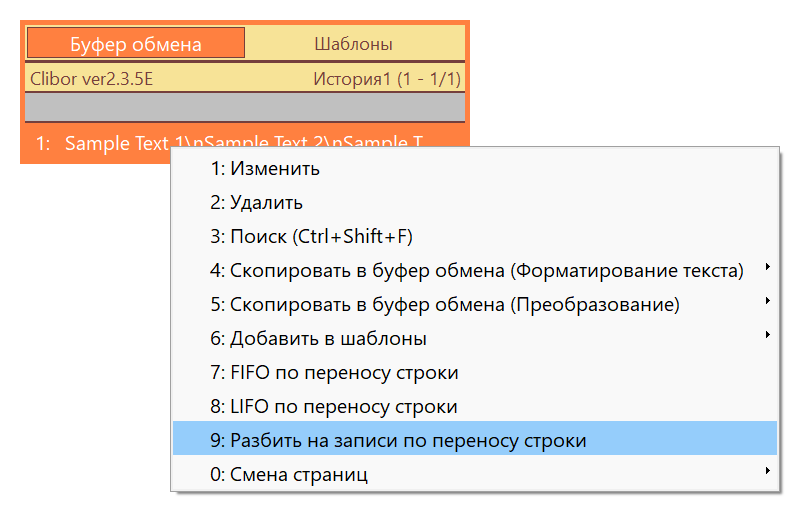The height and width of the screenshot is (512, 801).
Task: Open the Шаблоны tab
Action: coord(354,44)
